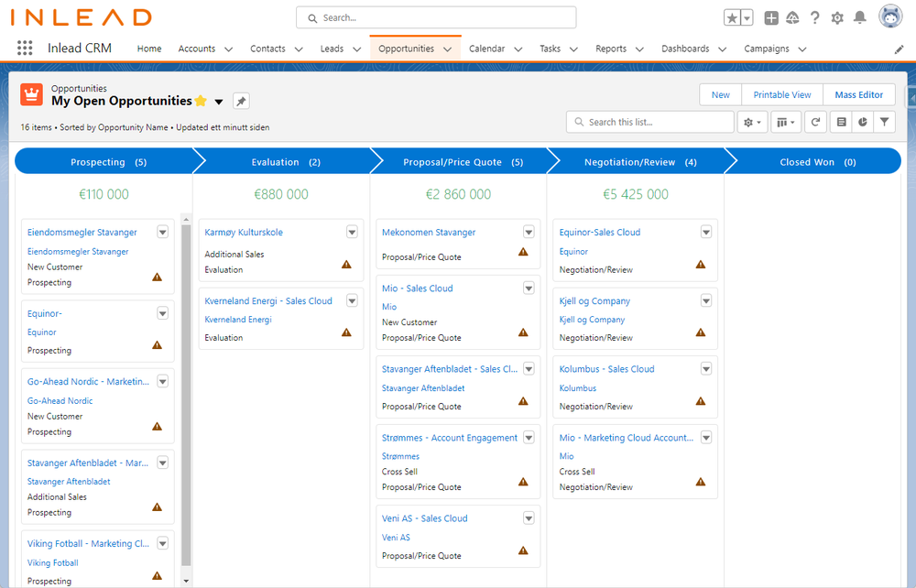Show the charts panel icon

(x=863, y=122)
